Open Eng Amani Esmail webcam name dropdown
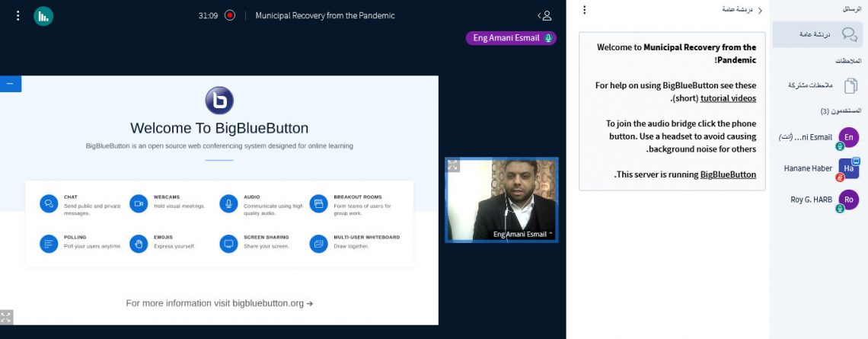868x339 pixels. coord(523,234)
